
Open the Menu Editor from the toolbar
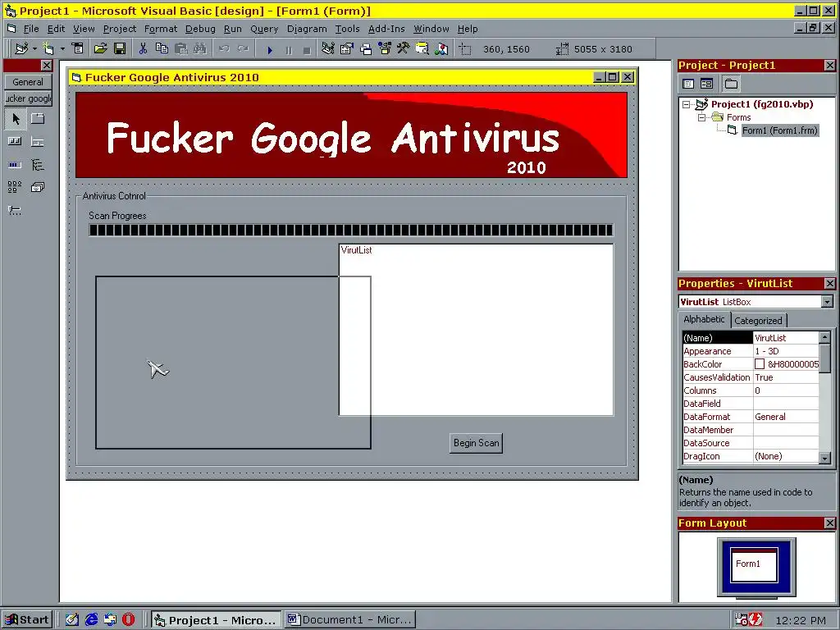click(78, 48)
